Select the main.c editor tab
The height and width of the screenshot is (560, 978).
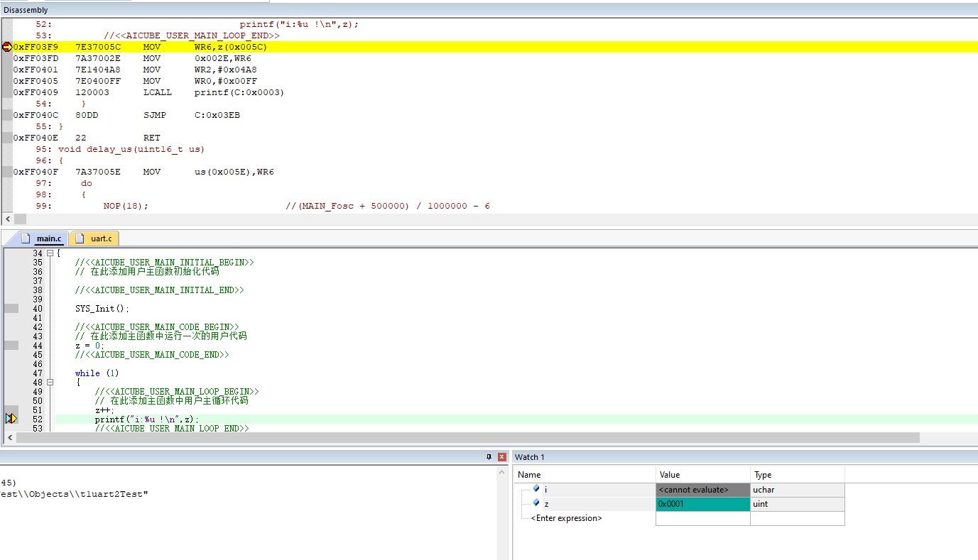point(49,238)
